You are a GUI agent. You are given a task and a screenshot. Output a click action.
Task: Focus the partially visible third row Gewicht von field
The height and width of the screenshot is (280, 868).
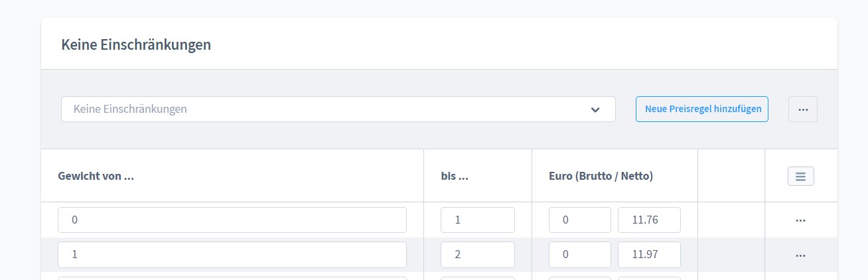(232, 278)
